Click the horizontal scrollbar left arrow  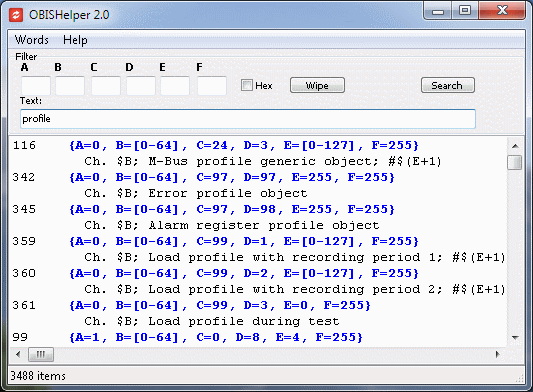pos(18,355)
